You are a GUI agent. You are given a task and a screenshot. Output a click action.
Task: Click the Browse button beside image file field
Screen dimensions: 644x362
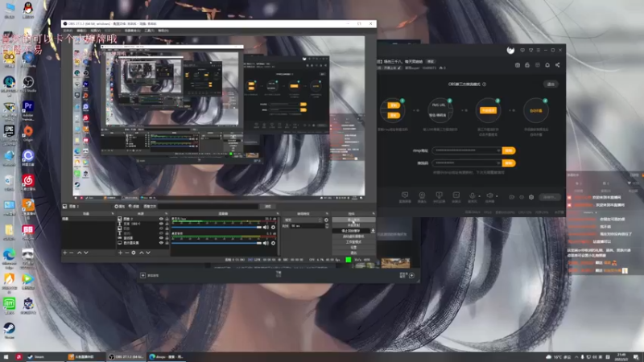point(268,206)
